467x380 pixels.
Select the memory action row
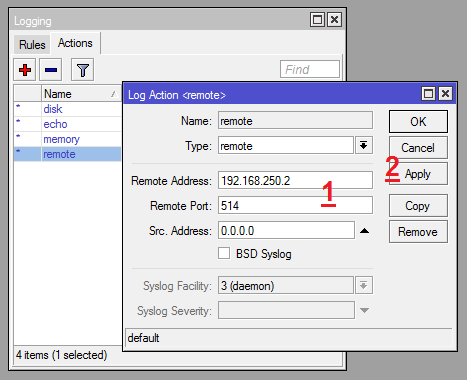(x=67, y=139)
